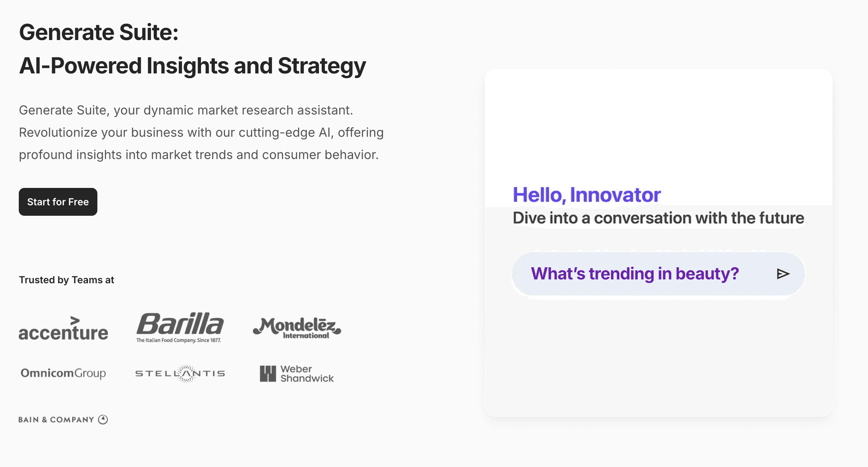Click the "Trusted by Teams at" label

(66, 280)
